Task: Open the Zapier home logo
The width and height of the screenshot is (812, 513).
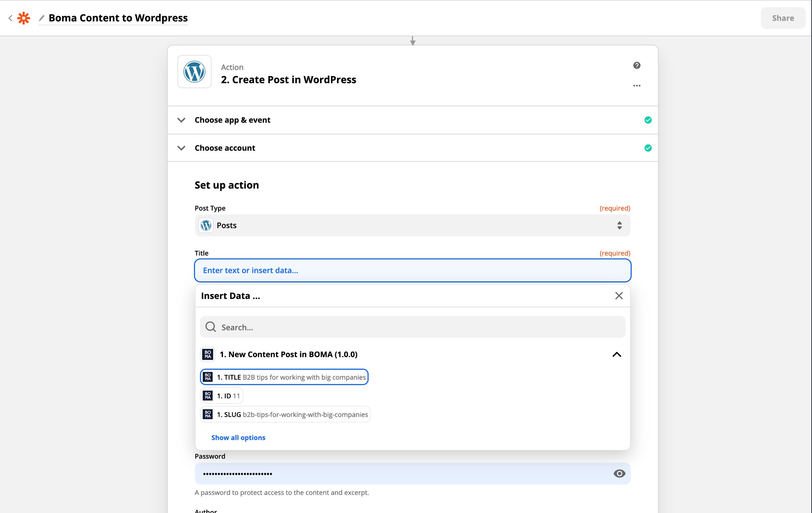Action: pos(24,18)
